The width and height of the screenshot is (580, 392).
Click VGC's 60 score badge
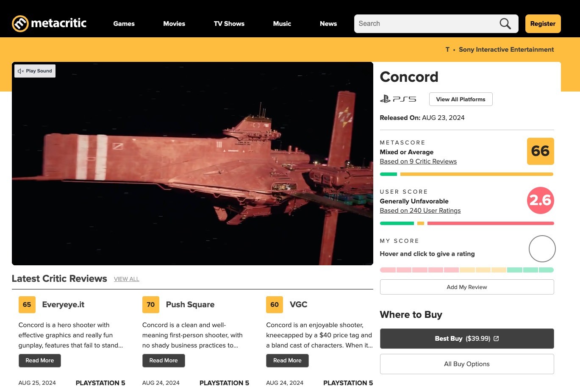274,305
